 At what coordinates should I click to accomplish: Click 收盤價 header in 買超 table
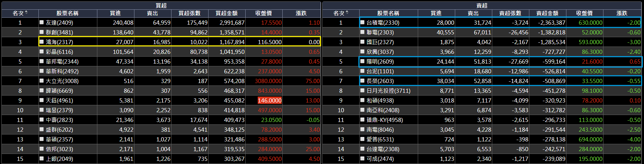coord(264,13)
